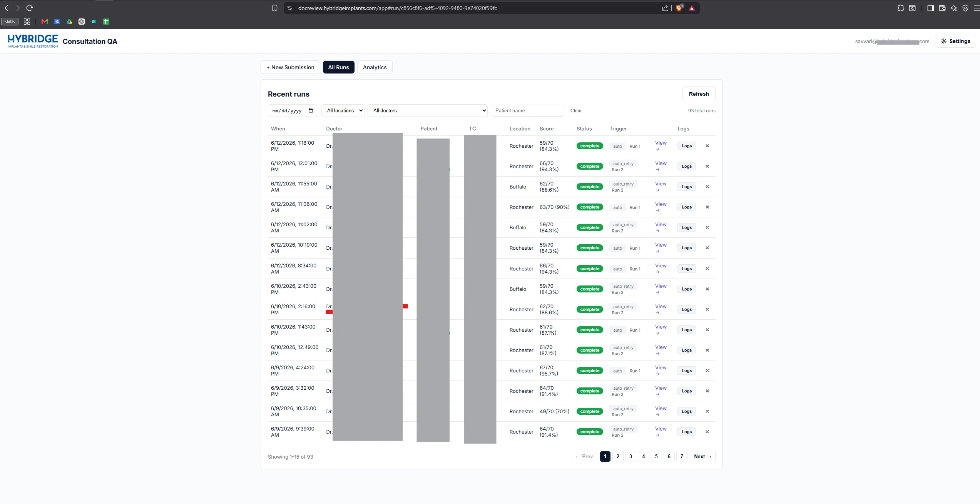The width and height of the screenshot is (980, 504).
Task: Open Logs for 6/10/2026 1:43:00 PM run
Action: 687,330
